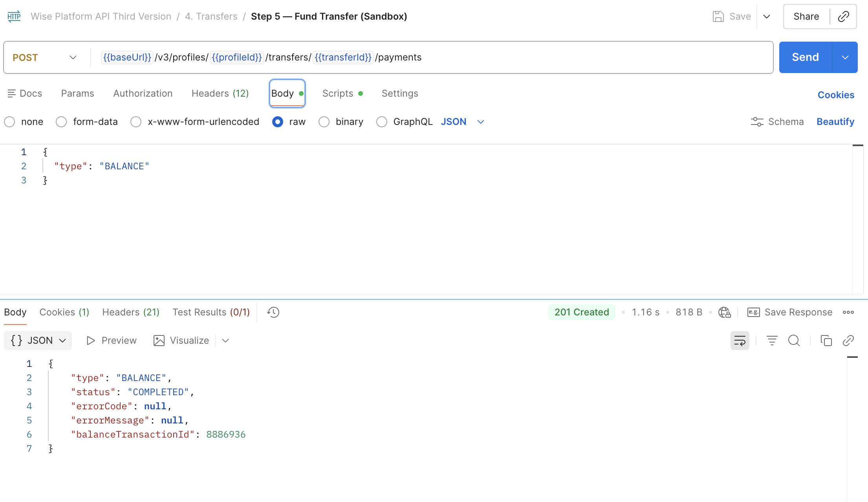
Task: Send the fund transfer request
Action: 805,57
